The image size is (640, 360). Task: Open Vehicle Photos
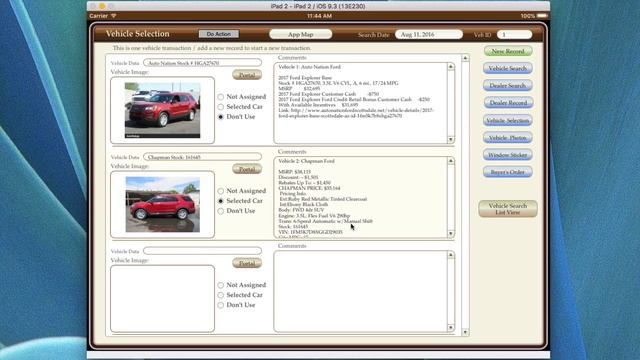(508, 138)
